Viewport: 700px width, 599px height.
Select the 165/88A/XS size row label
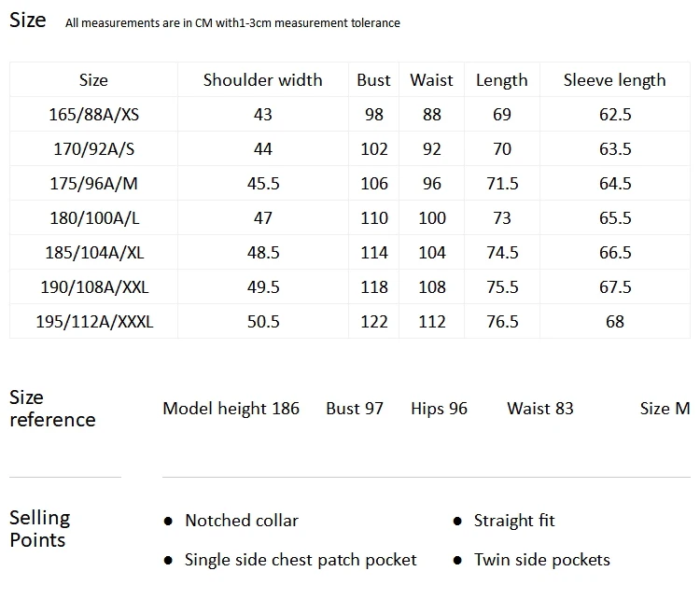(93, 115)
